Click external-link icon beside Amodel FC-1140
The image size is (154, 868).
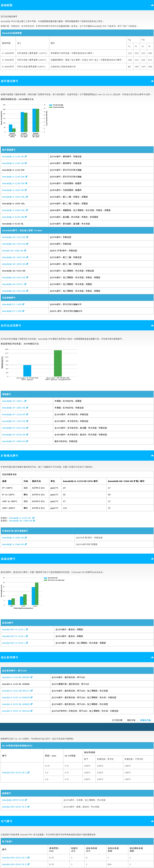[23, 304]
